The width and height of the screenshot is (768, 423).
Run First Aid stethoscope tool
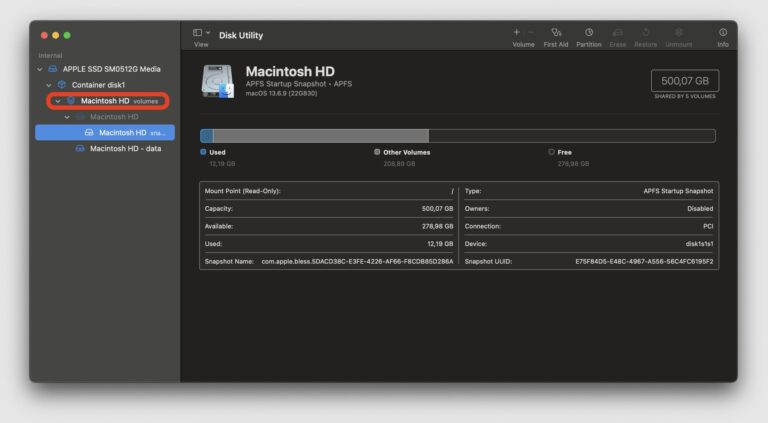[556, 32]
